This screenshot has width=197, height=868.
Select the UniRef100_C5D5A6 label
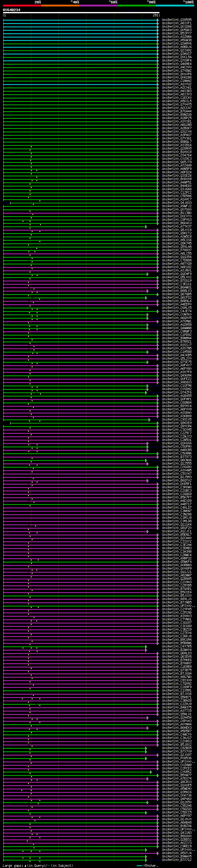[176, 196]
